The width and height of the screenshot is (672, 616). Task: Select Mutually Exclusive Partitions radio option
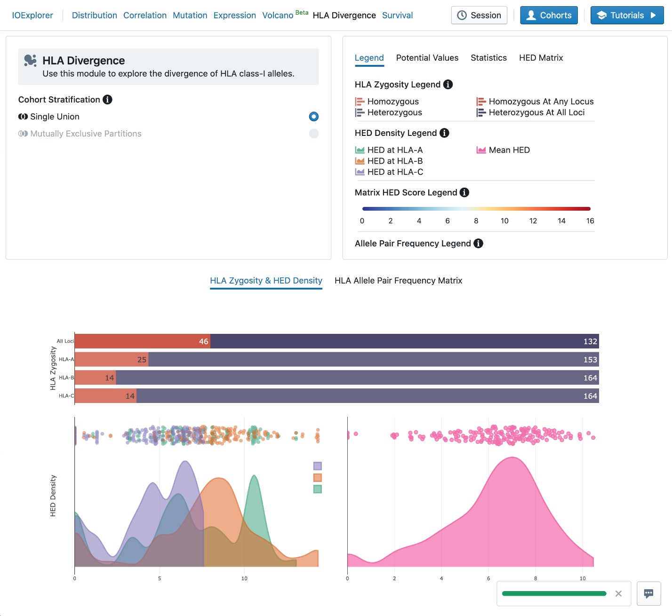pyautogui.click(x=313, y=134)
